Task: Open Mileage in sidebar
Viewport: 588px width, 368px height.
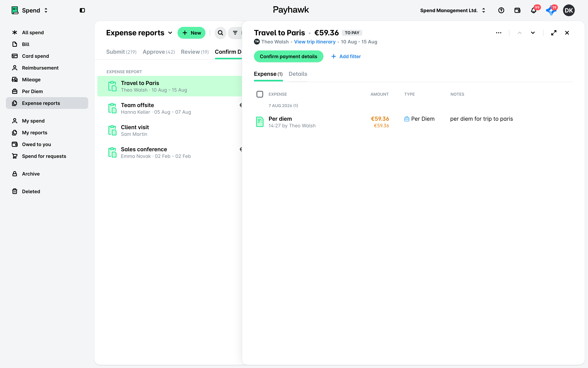Action: tap(47, 80)
